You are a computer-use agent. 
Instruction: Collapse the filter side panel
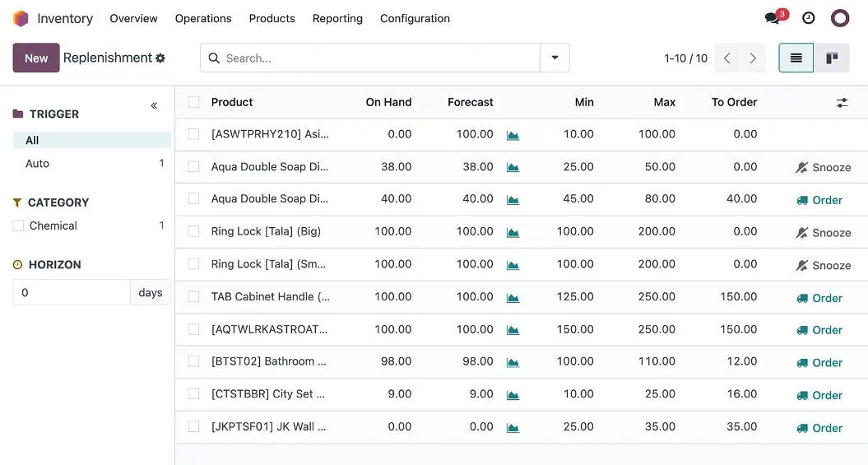[154, 105]
